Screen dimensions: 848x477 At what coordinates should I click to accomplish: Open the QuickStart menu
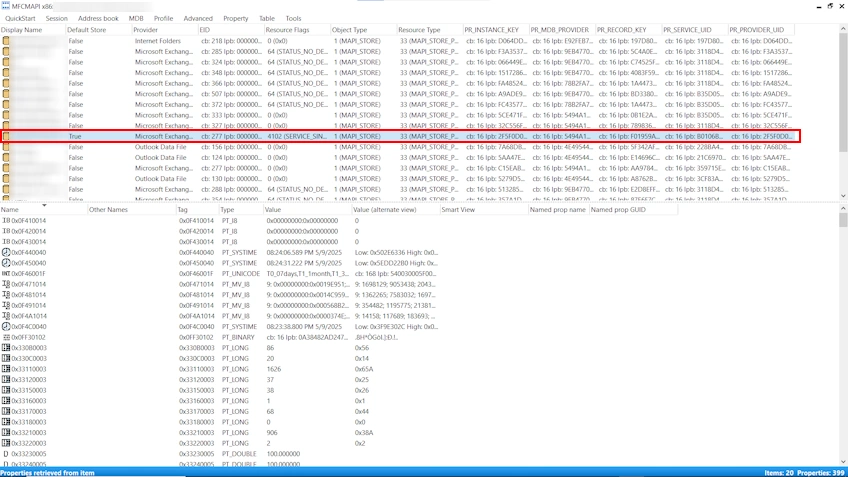point(21,18)
